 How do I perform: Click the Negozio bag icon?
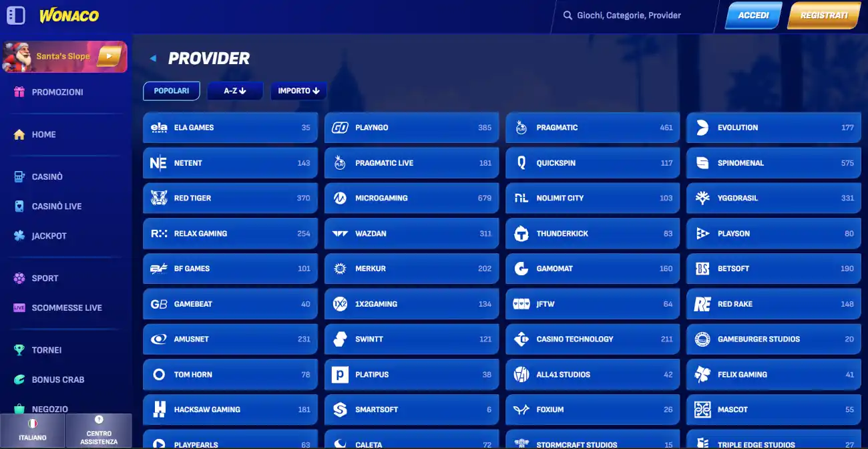coord(19,409)
